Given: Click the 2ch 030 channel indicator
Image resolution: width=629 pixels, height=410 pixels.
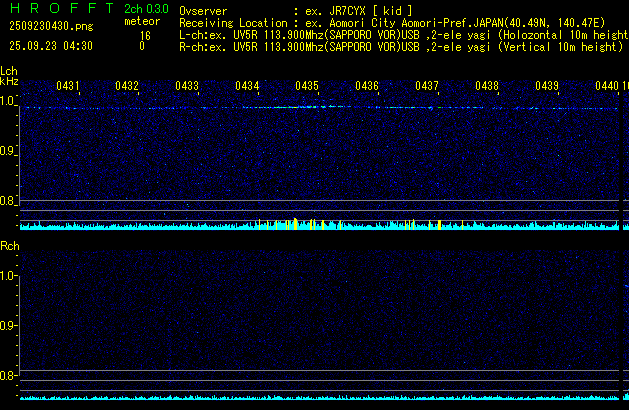Looking at the screenshot, I should (x=146, y=9).
